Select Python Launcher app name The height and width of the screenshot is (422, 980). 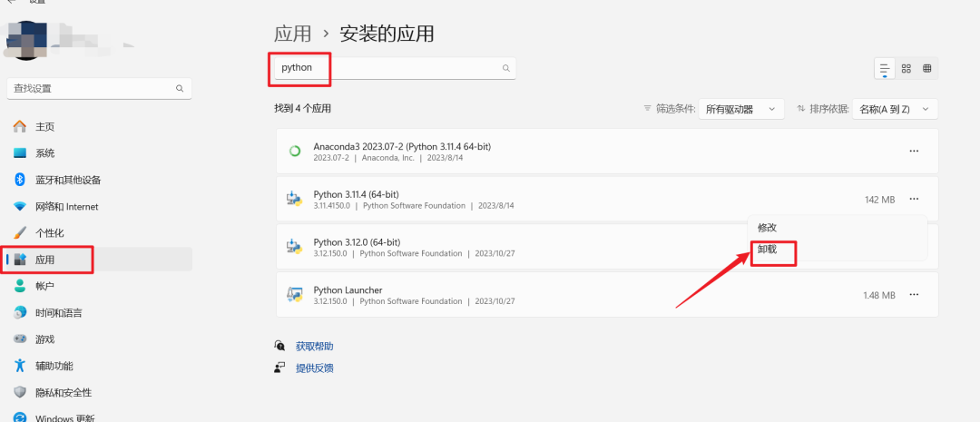[x=348, y=290]
